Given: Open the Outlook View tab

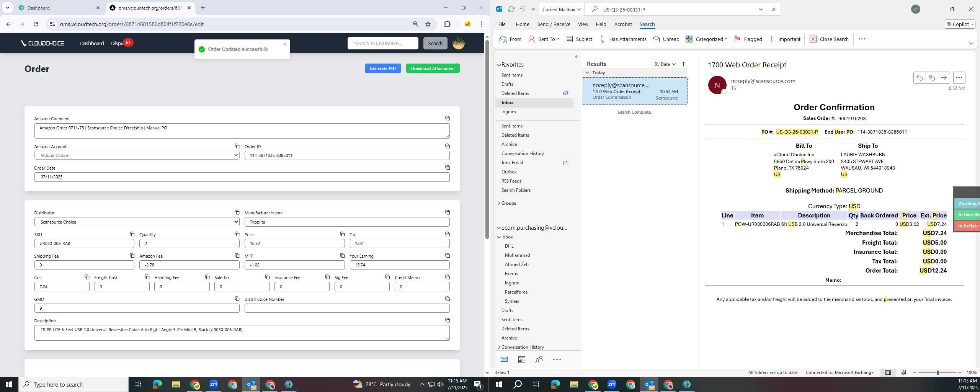Looking at the screenshot, I should (x=583, y=24).
